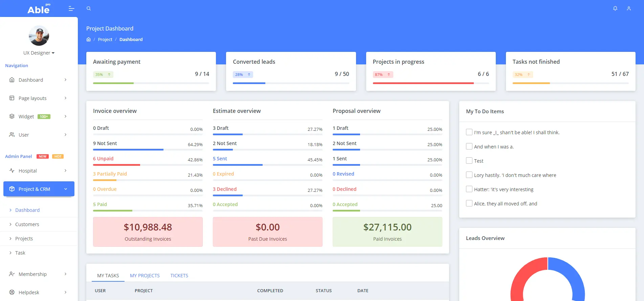The image size is (644, 301).
Task: Click the Tasks not finished progress bar
Action: tap(571, 83)
